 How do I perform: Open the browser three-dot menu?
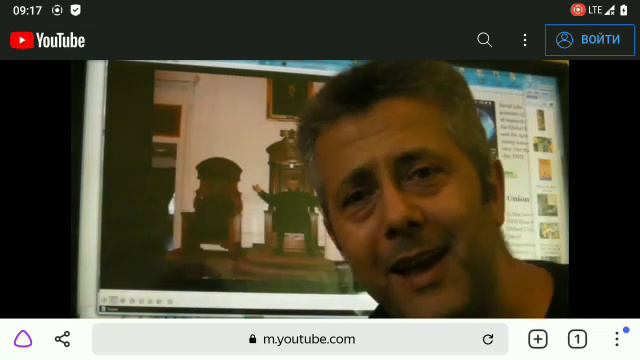[617, 339]
